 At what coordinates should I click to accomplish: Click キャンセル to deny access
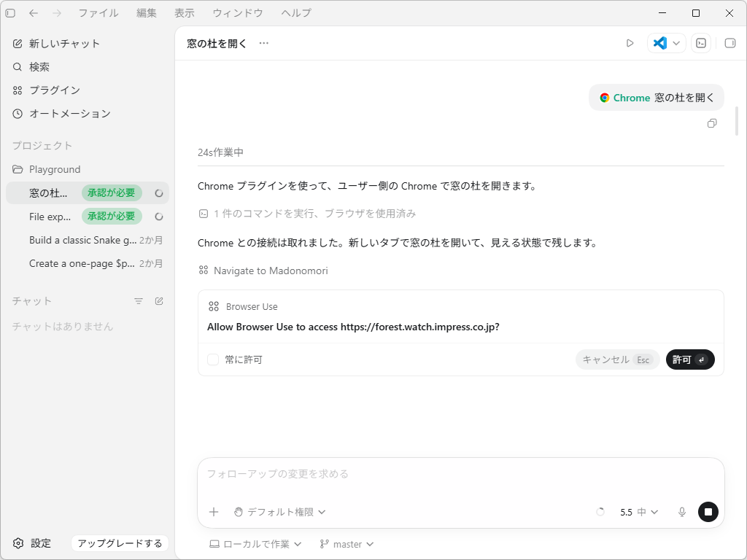pyautogui.click(x=617, y=359)
